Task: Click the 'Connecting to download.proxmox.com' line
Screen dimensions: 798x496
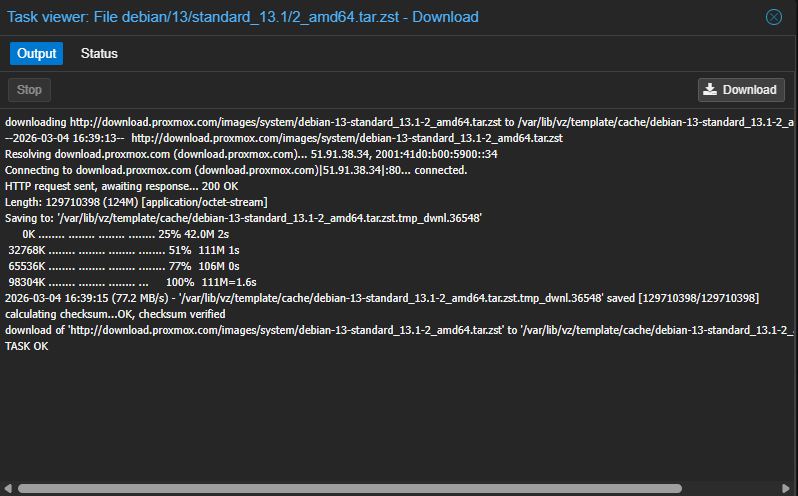Action: pos(236,170)
